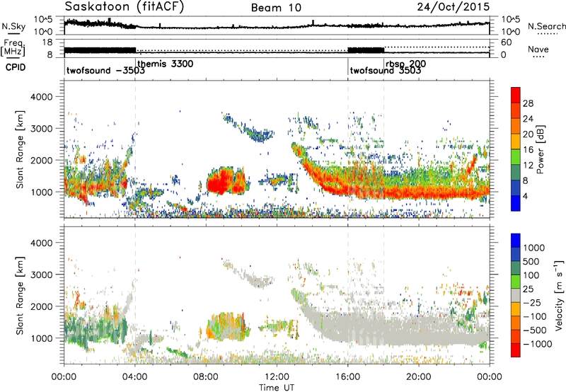Click the 'Power [dB]' colorbar label

540,149
